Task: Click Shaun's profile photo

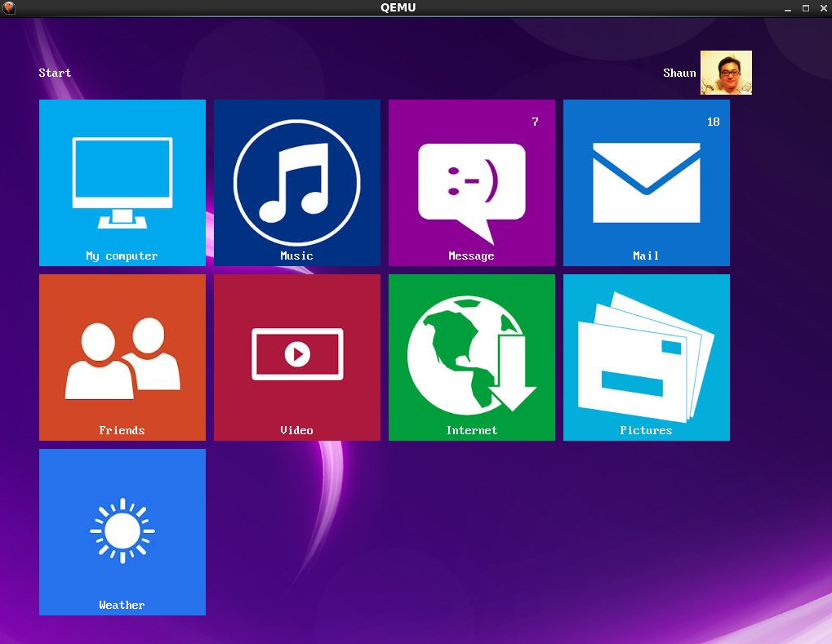Action: click(726, 73)
